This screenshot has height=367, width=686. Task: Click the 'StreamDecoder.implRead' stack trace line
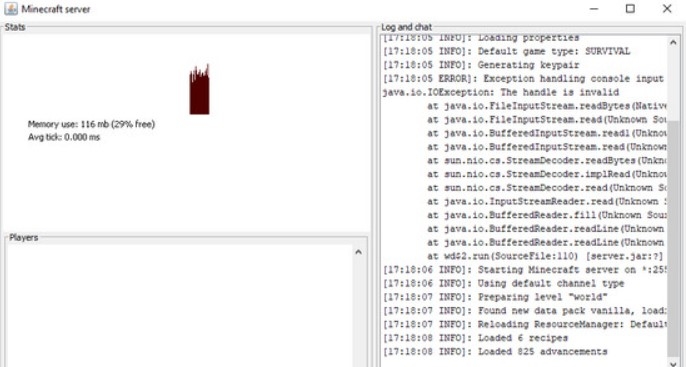pyautogui.click(x=547, y=174)
